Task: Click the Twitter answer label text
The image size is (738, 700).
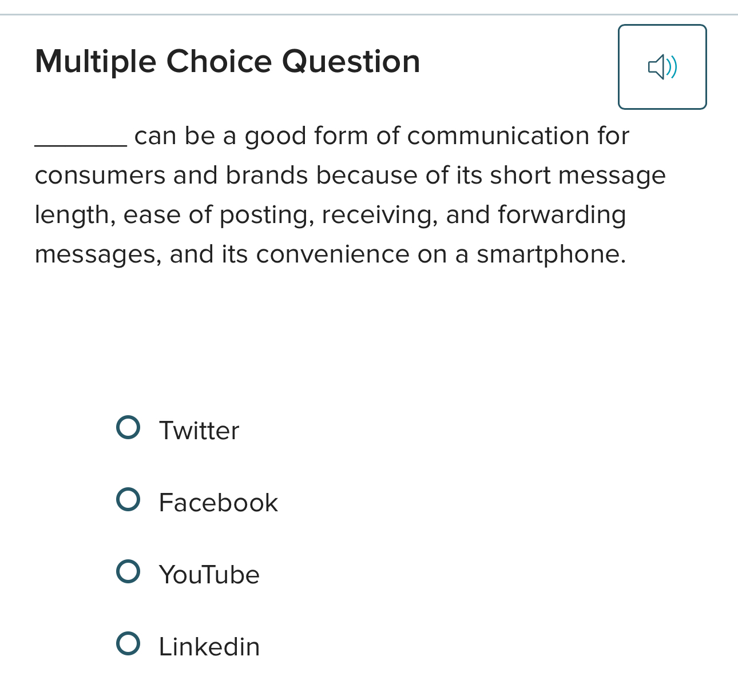Action: [x=199, y=431]
